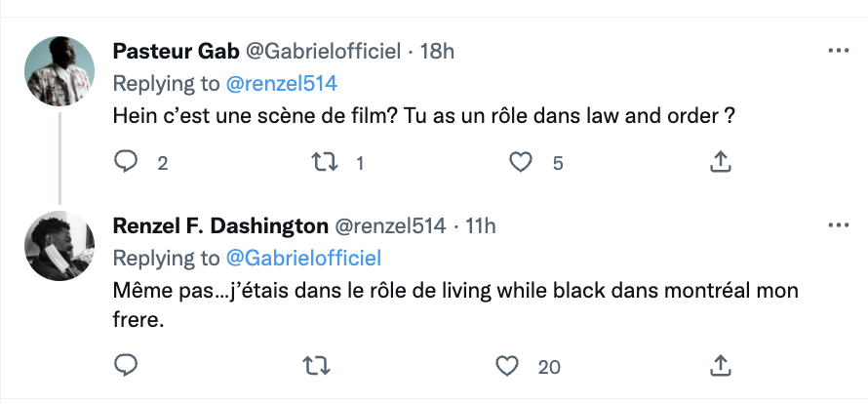This screenshot has height=404, width=868.
Task: Like Renzel's living while black tweet
Action: (507, 366)
